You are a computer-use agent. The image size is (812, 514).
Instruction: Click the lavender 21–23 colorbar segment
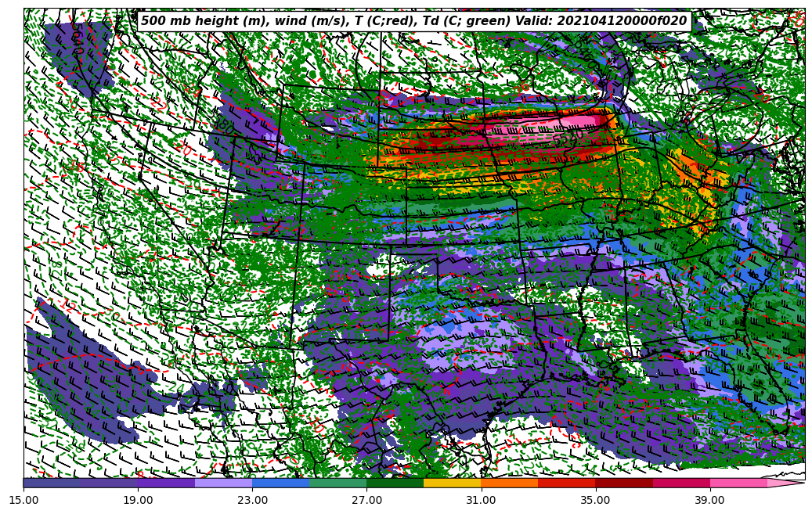click(x=224, y=483)
